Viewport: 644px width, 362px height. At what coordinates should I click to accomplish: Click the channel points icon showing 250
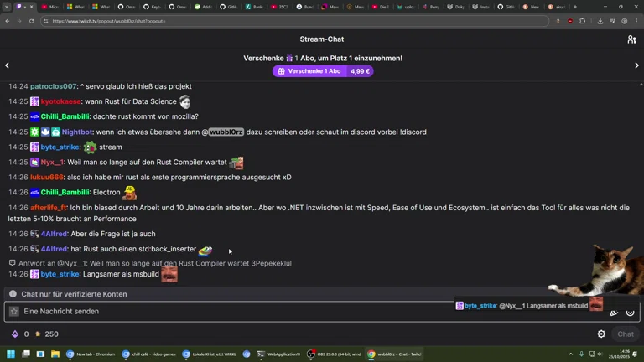click(37, 334)
